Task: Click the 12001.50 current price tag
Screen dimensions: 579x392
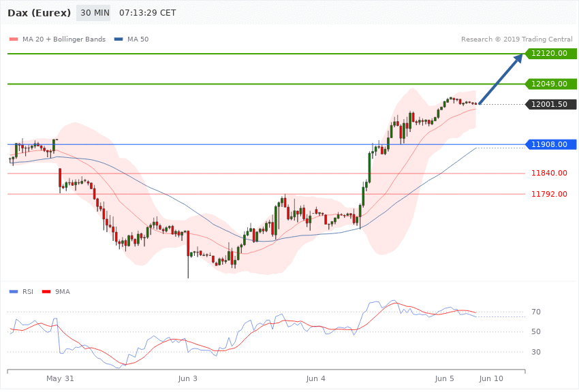Action: [x=550, y=104]
